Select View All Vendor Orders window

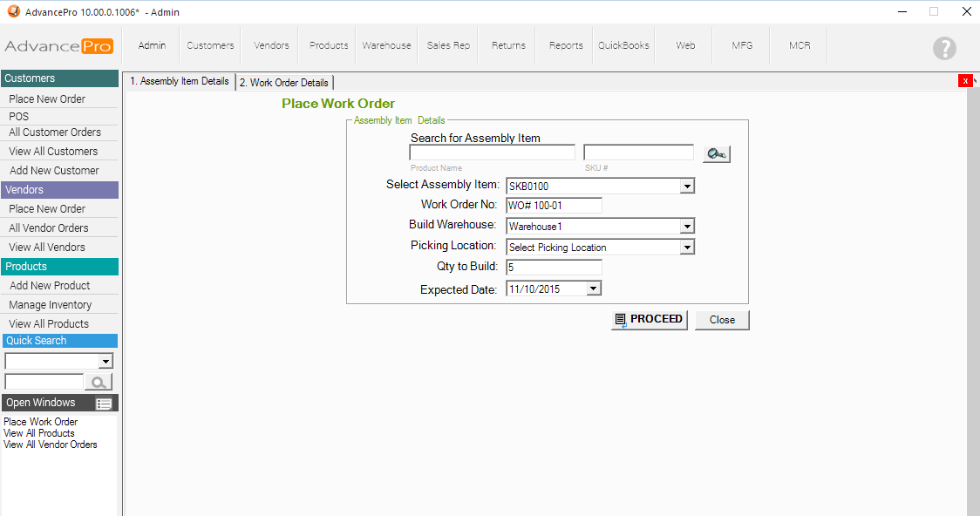tap(51, 445)
